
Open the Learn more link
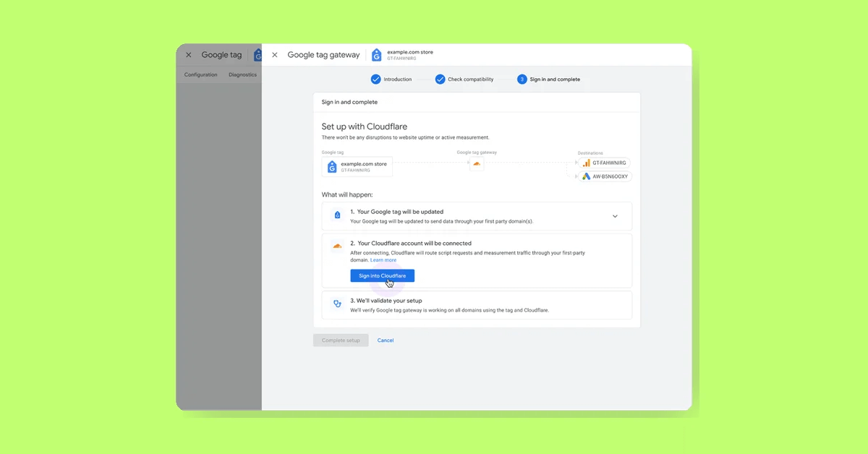(x=383, y=260)
